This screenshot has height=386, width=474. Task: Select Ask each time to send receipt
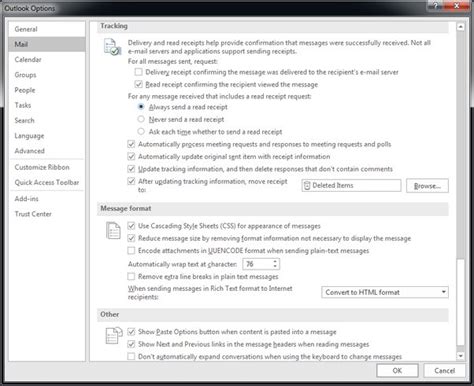coord(141,131)
